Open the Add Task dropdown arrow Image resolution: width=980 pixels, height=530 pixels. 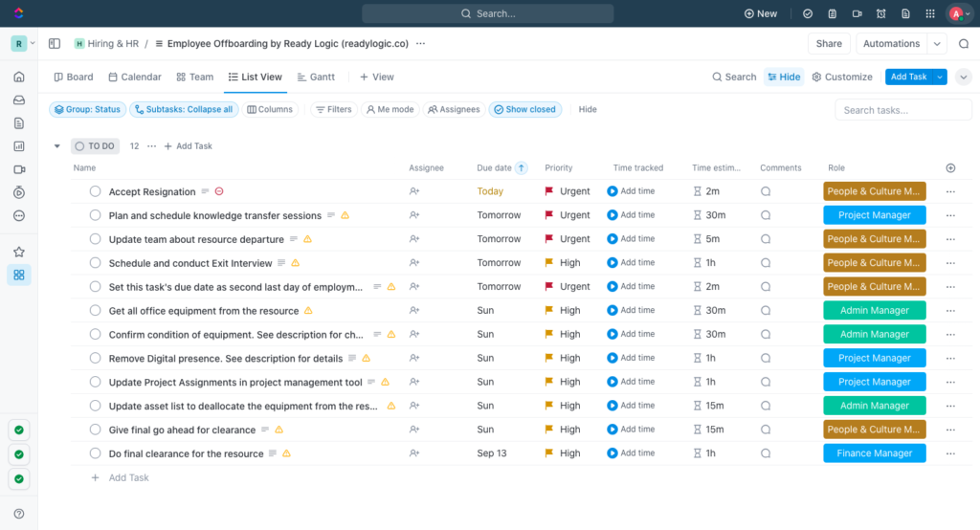tap(940, 77)
